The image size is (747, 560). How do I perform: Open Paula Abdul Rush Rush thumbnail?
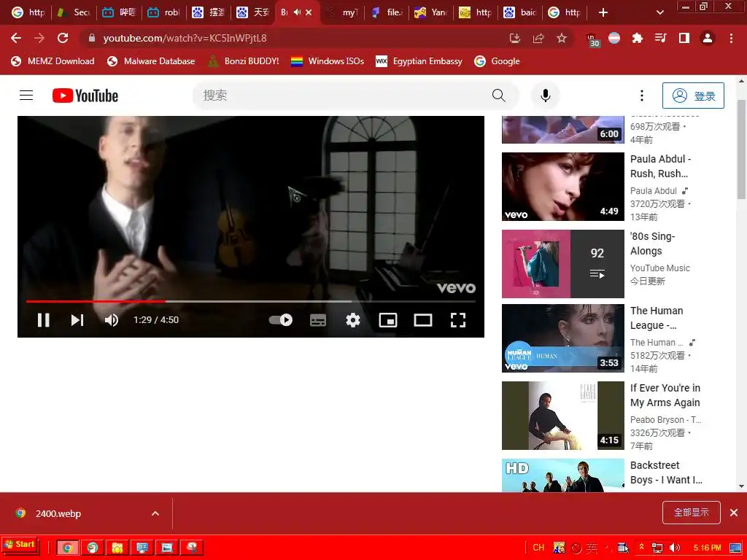562,187
